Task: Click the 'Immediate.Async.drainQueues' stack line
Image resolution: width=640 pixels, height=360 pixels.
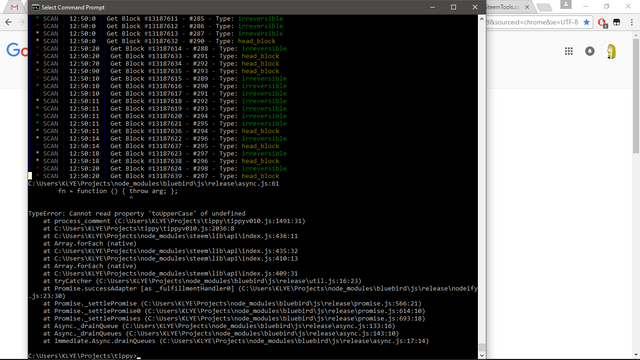Action: (236, 341)
